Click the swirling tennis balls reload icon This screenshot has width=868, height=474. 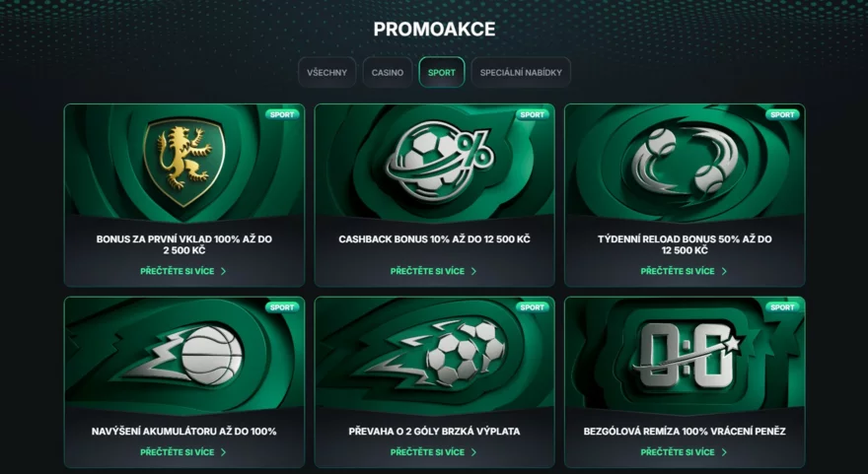686,159
